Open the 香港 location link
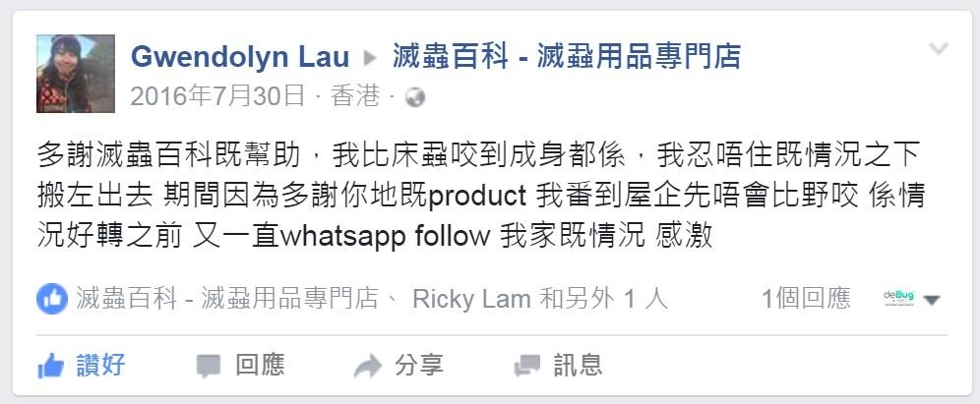The height and width of the screenshot is (404, 980). point(355,96)
